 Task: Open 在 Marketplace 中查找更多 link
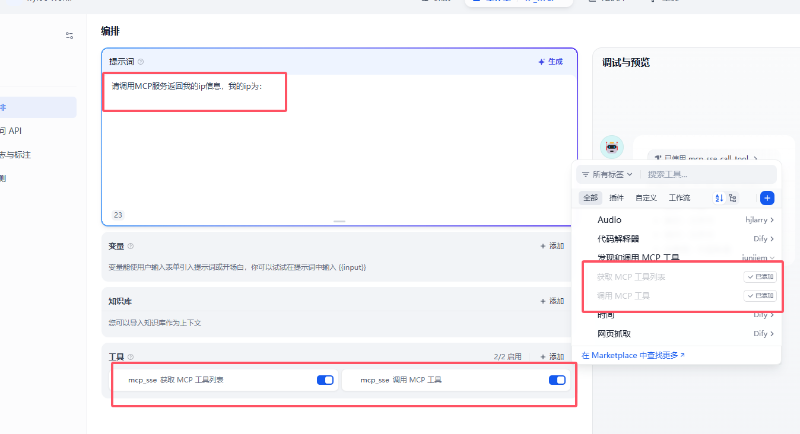pyautogui.click(x=633, y=354)
